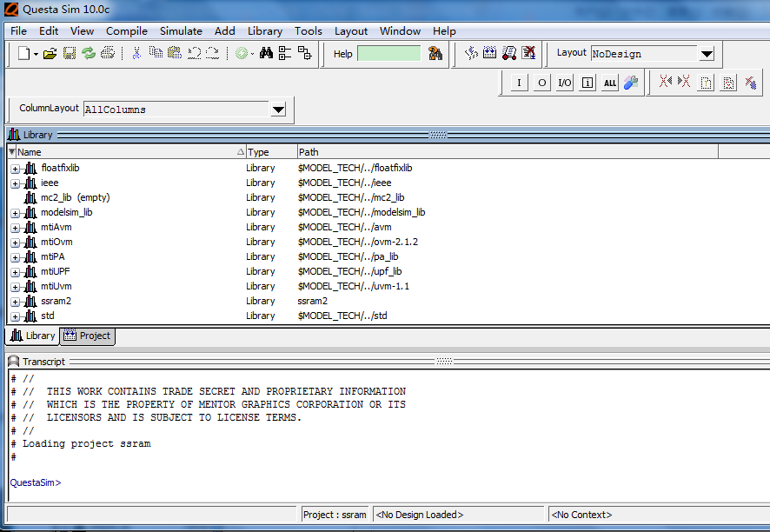Click the Save disk icon
This screenshot has width=770, height=532.
70,53
